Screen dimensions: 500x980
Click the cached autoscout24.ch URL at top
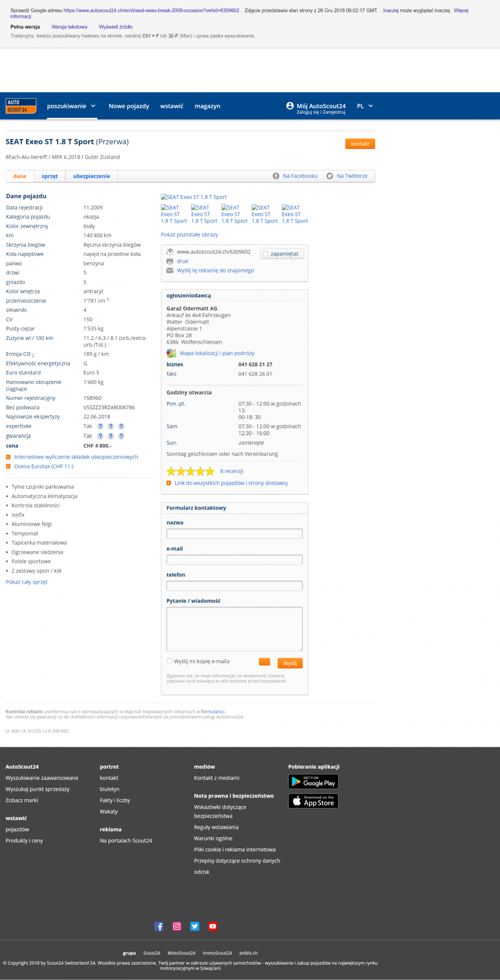tap(151, 10)
